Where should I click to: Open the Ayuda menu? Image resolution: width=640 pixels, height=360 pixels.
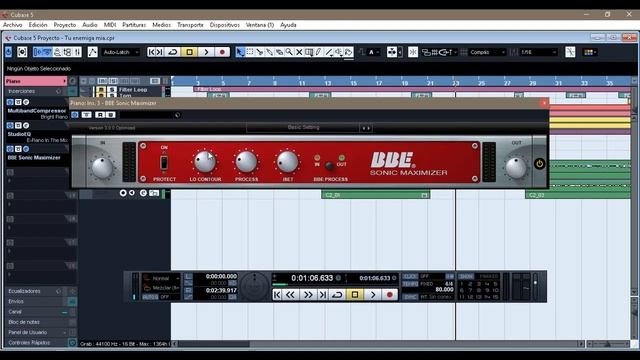(x=288, y=25)
